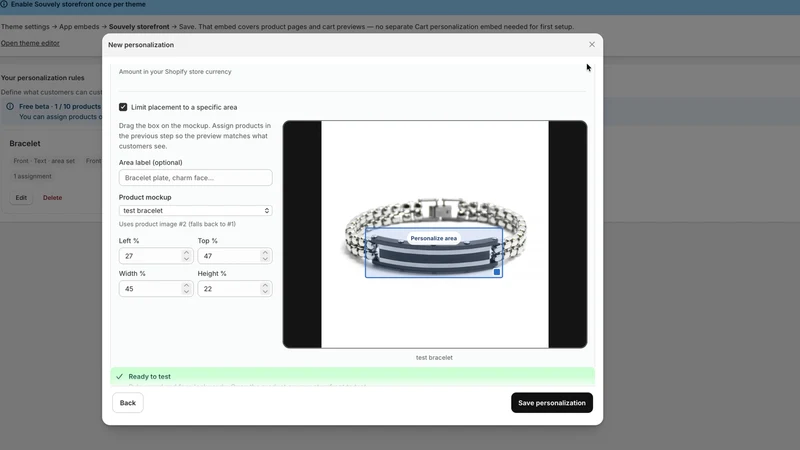Click the Bracelet rule title
The image size is (800, 450).
(x=25, y=143)
